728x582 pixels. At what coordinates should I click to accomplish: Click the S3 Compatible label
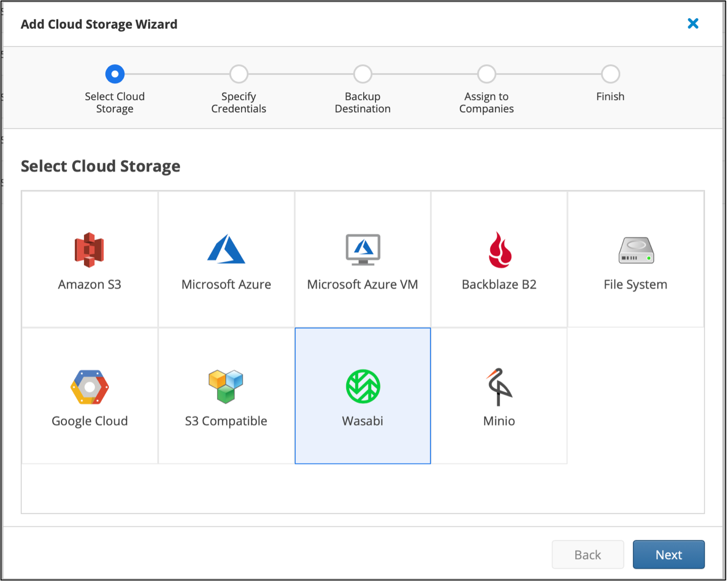click(226, 421)
